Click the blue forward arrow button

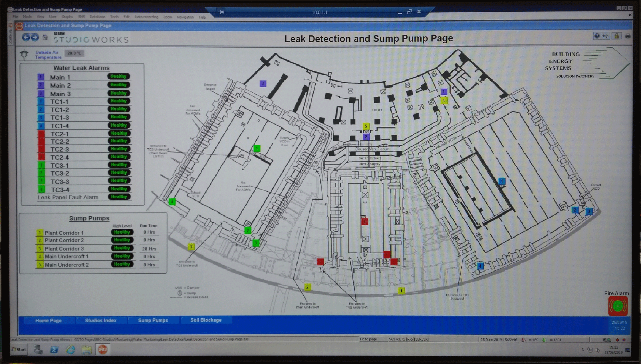click(x=35, y=37)
